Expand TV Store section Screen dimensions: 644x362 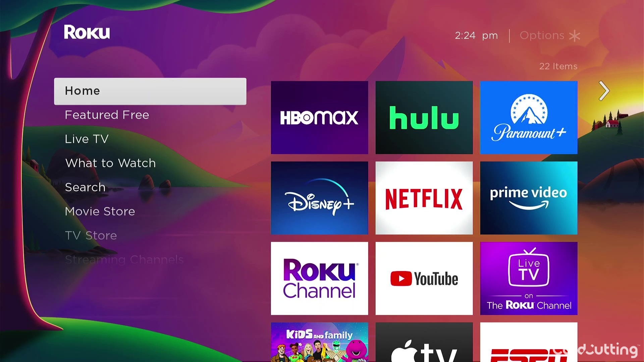tap(90, 235)
